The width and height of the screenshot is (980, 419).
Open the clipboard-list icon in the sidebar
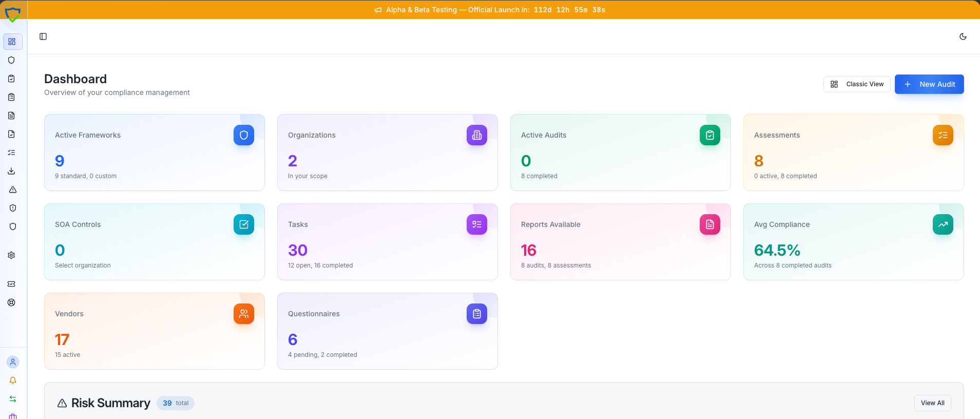pos(11,97)
